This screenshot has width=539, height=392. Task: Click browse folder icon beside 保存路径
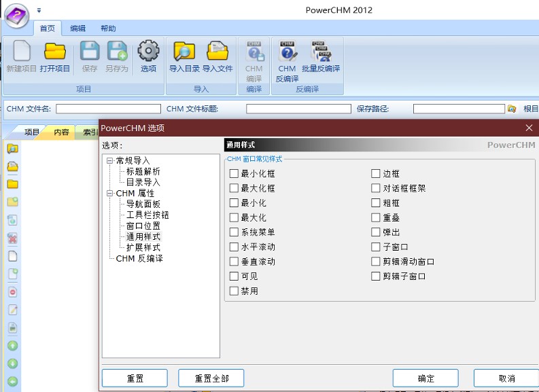point(512,109)
